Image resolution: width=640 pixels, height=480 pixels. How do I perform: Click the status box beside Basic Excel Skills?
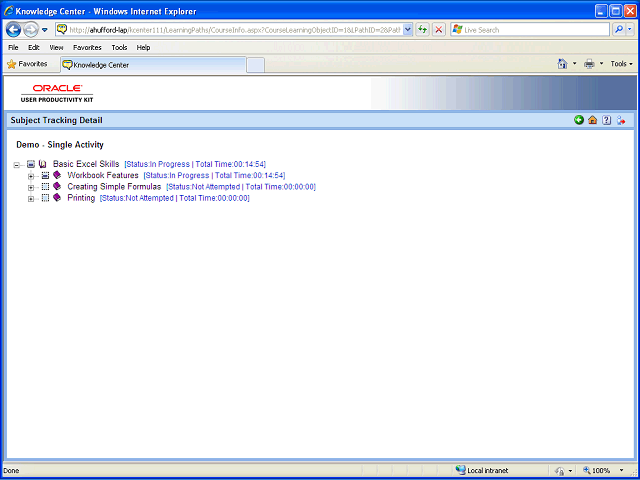tap(31, 164)
